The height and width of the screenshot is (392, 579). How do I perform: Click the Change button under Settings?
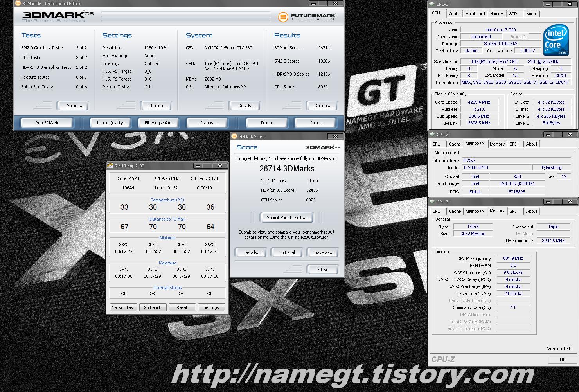(157, 106)
